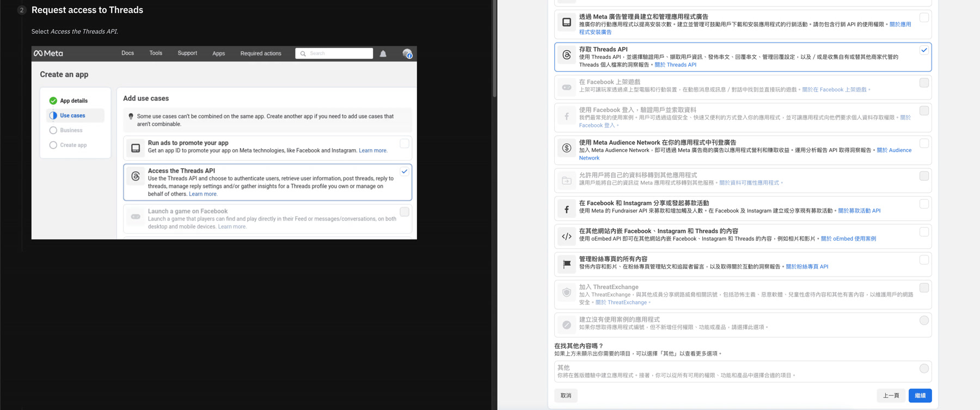The height and width of the screenshot is (410, 980).
Task: Open the 關於資料可攜性應用程式 link
Action: click(749, 183)
